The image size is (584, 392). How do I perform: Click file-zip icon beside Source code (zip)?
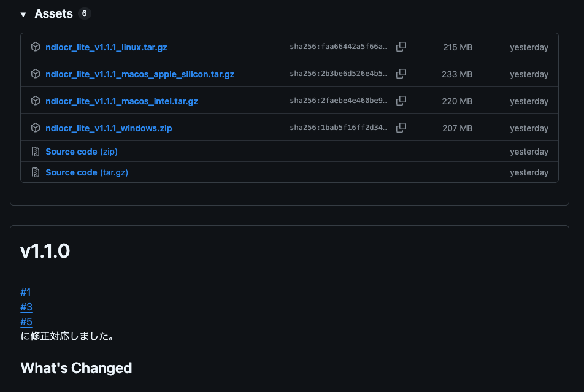pyautogui.click(x=36, y=152)
